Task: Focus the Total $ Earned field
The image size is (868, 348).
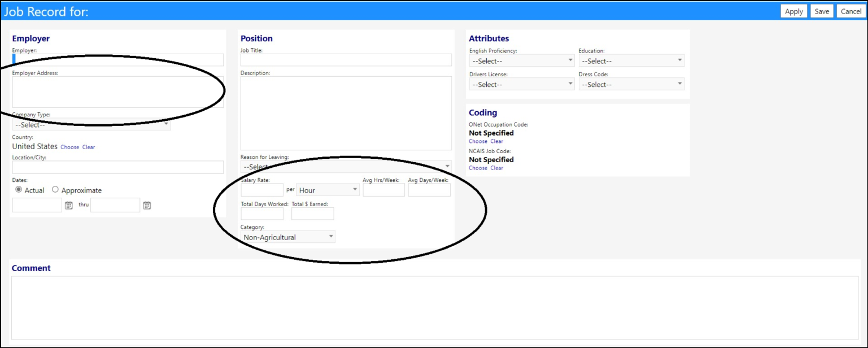Action: [x=313, y=214]
